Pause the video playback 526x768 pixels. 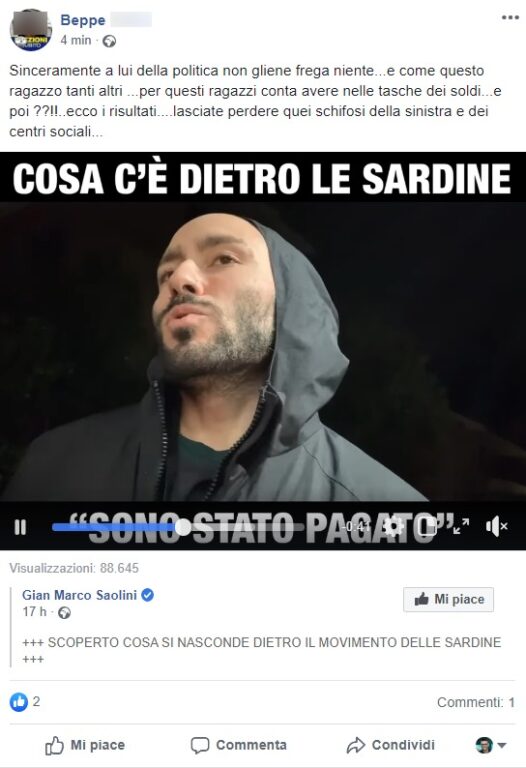(x=20, y=528)
